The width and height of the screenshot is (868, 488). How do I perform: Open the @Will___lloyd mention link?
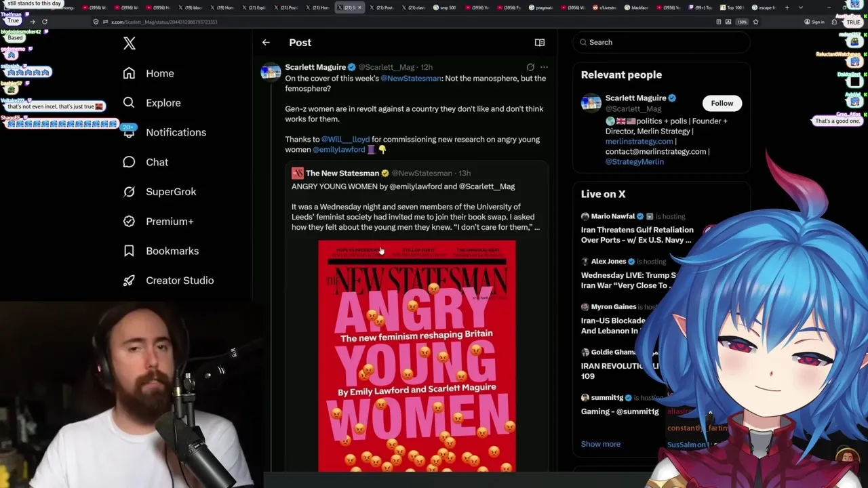[x=346, y=140]
